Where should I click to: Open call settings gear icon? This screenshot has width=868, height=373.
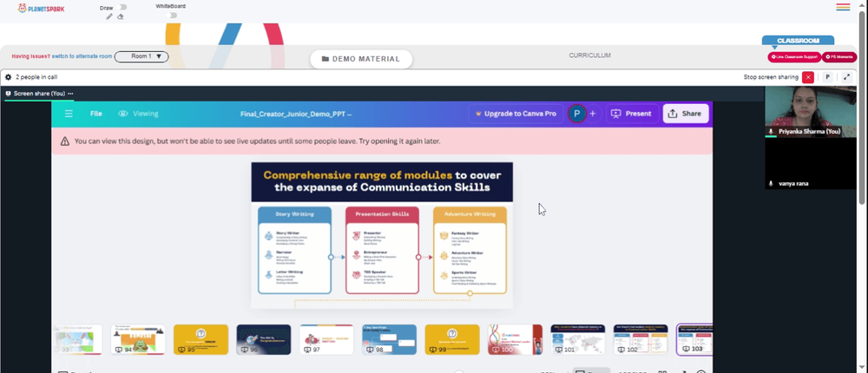[9, 77]
